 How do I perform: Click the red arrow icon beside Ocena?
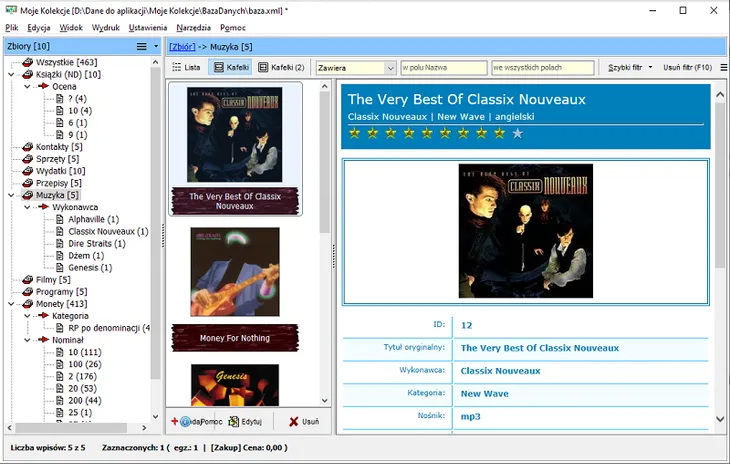click(44, 86)
